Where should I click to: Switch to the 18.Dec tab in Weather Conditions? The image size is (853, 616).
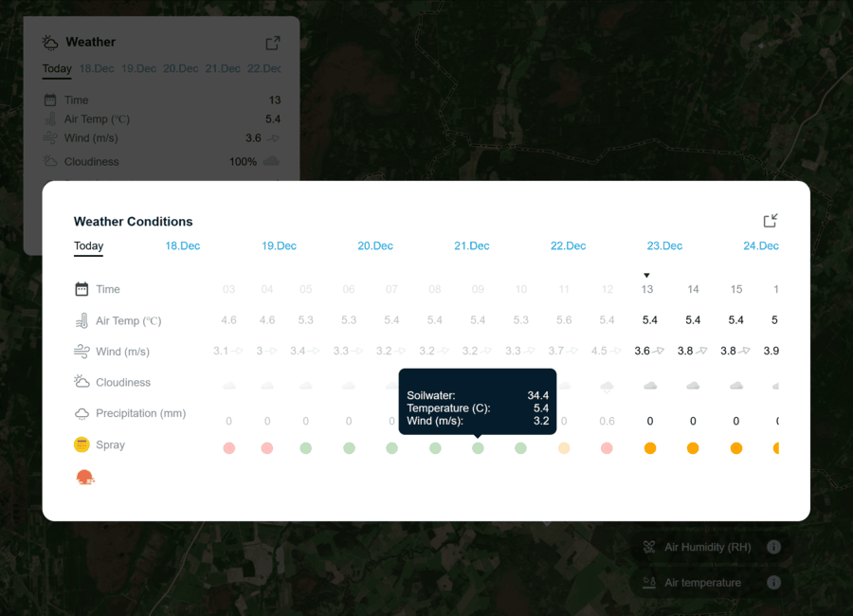pyautogui.click(x=183, y=245)
